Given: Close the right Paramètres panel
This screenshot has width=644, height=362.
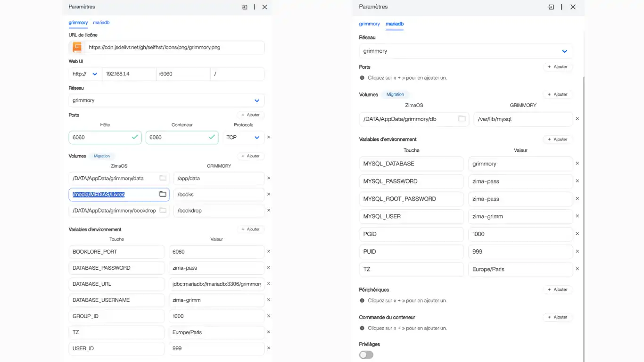Looking at the screenshot, I should pos(573,7).
